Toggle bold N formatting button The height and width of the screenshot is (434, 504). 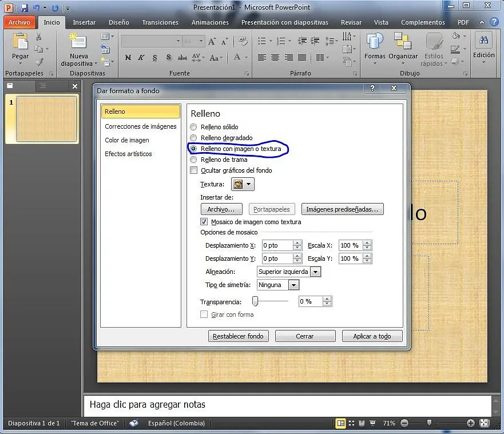(128, 58)
